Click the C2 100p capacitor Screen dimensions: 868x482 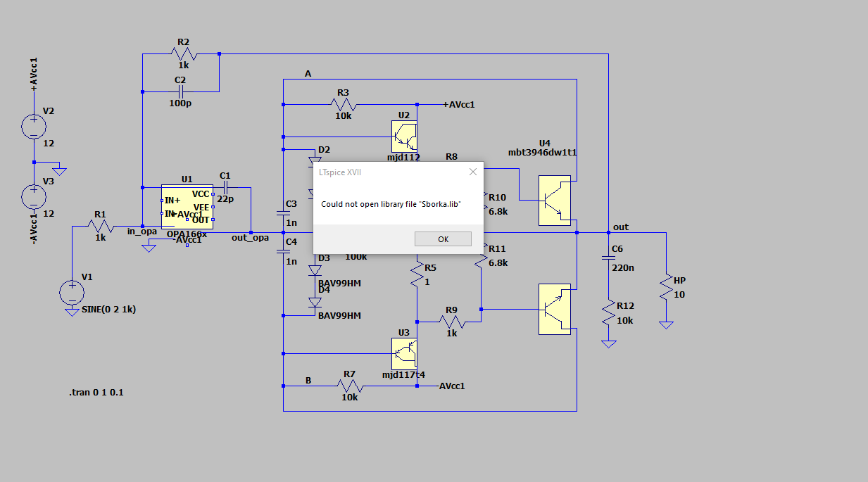pos(181,91)
